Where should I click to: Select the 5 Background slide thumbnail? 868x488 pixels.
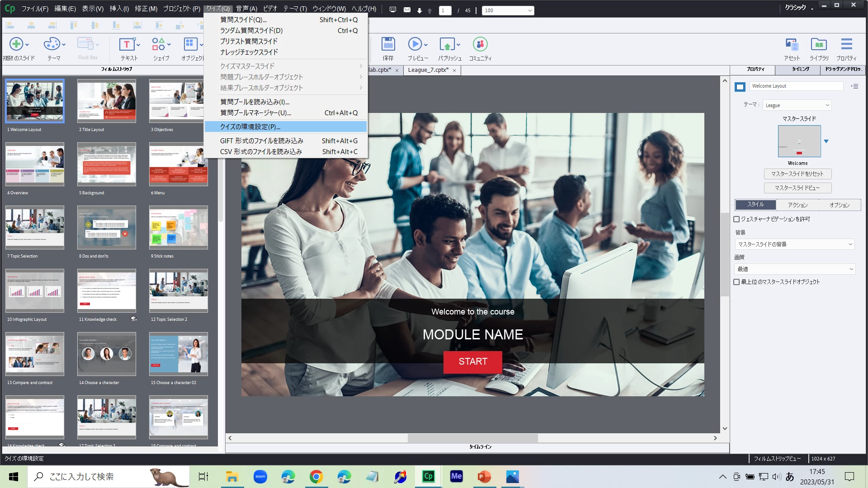click(x=107, y=165)
